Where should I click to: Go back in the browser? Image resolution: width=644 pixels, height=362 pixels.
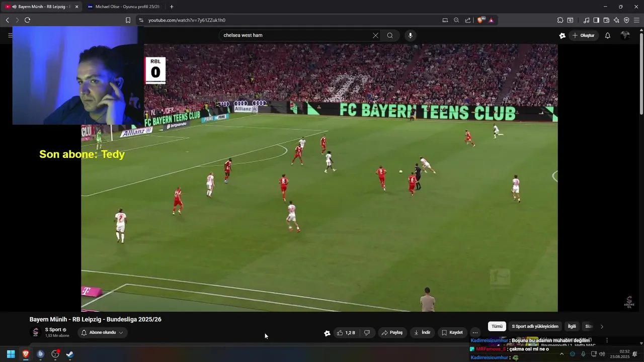coord(7,20)
